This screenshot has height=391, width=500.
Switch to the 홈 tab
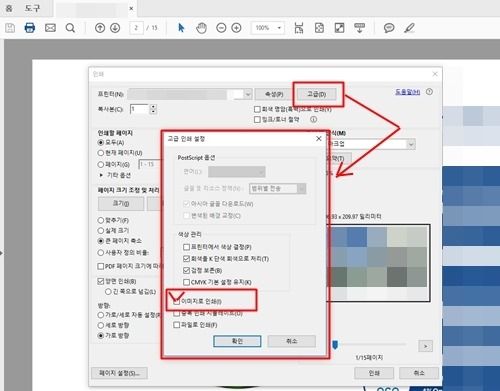[x=9, y=8]
